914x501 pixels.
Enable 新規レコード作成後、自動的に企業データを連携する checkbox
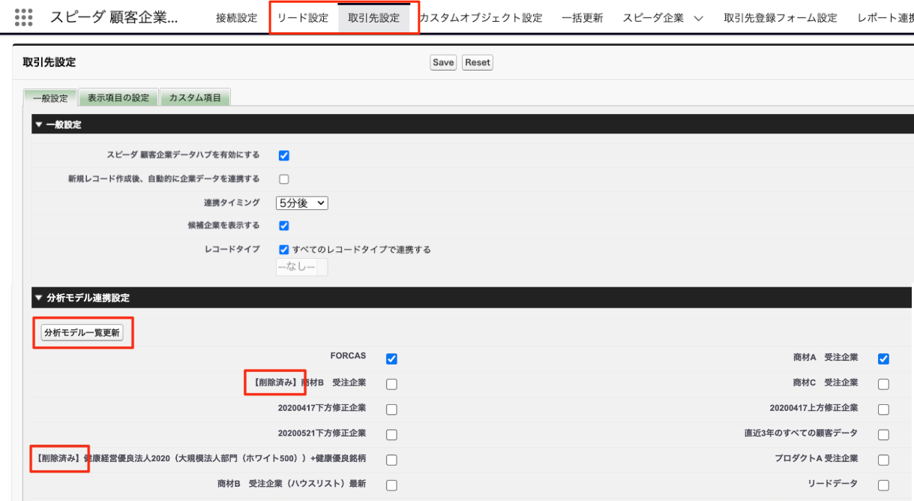(x=284, y=179)
